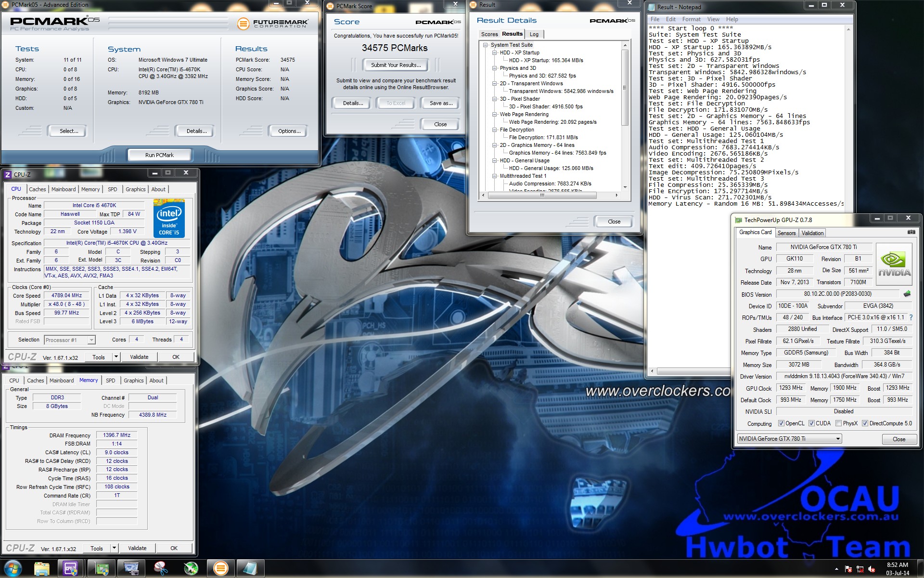Click the GPU-Z title bar icon

tap(739, 220)
